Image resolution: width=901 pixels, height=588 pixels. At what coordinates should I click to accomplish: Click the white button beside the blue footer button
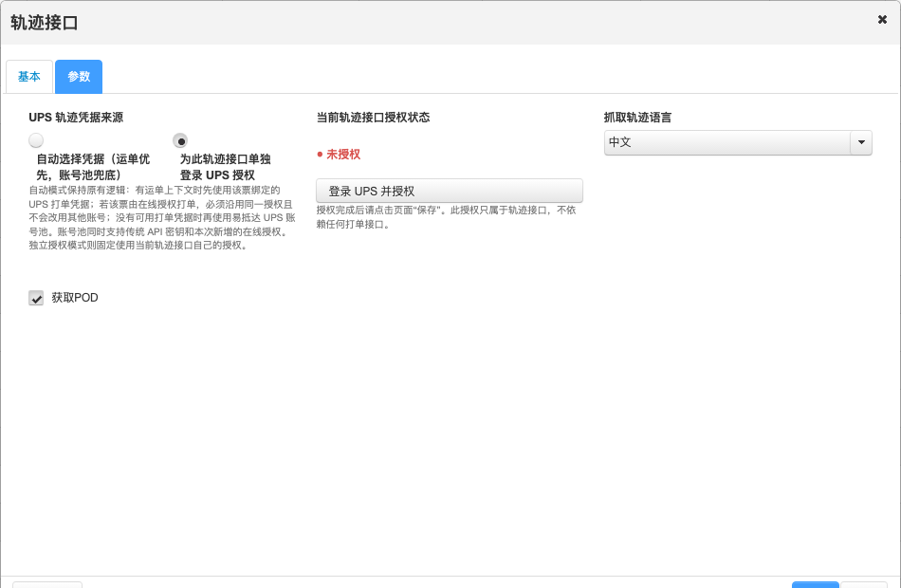pyautogui.click(x=864, y=585)
